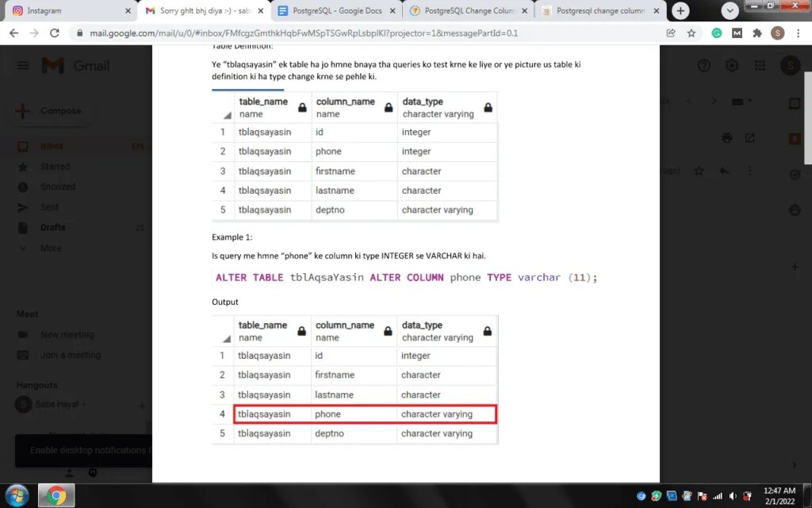Go to the newer message arrow
The height and width of the screenshot is (508, 812).
(689, 102)
